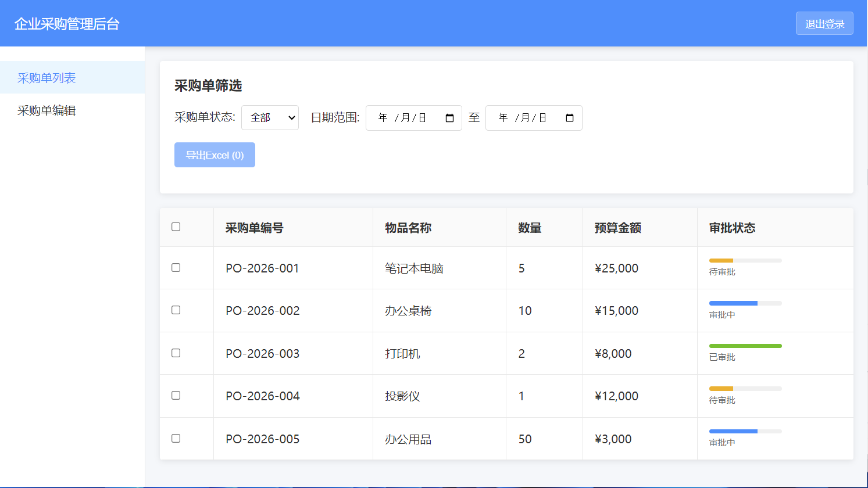Image resolution: width=868 pixels, height=488 pixels.
Task: Open the end date calendar picker icon
Action: coord(570,118)
